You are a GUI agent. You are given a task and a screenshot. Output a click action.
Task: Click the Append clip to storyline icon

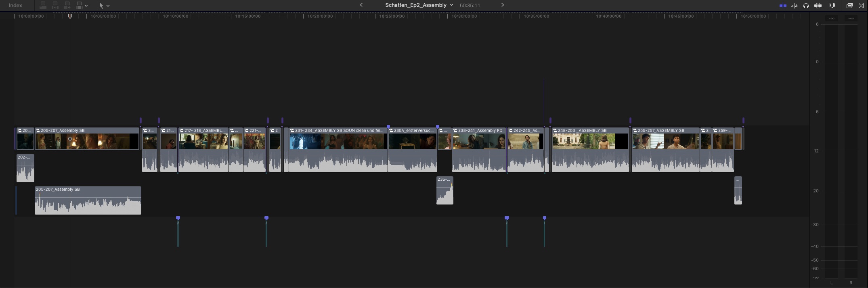coord(67,5)
